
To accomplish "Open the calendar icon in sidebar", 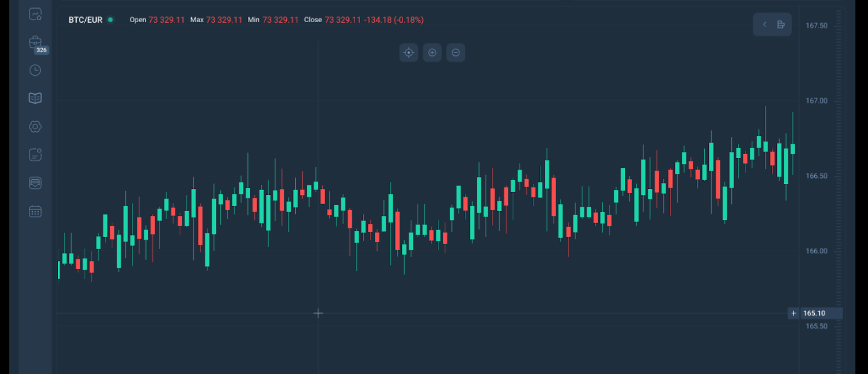I will [x=35, y=212].
